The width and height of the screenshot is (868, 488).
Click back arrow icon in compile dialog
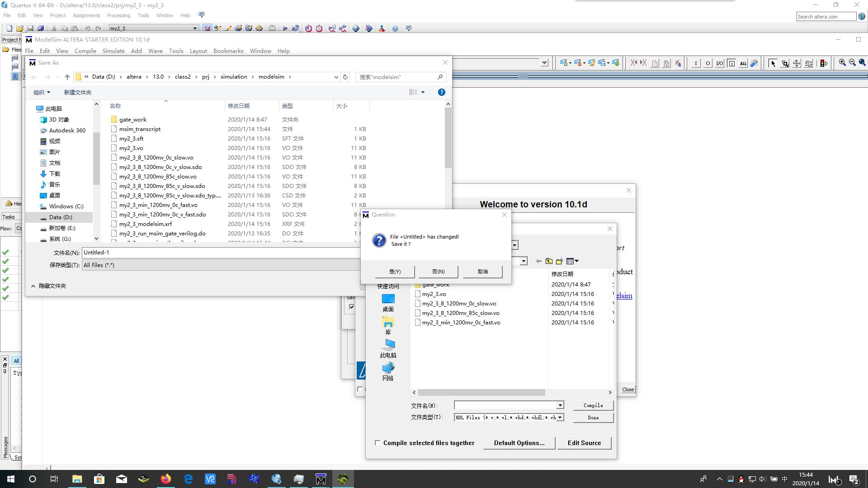pyautogui.click(x=538, y=261)
